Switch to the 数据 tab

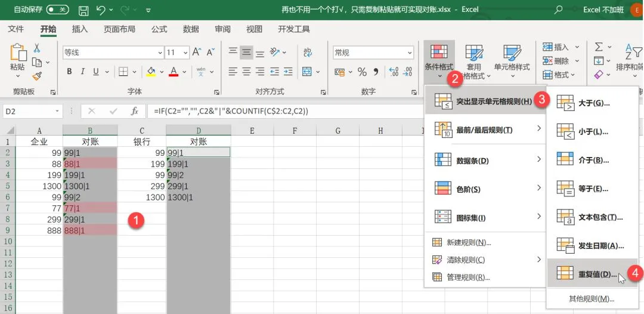pos(191,29)
